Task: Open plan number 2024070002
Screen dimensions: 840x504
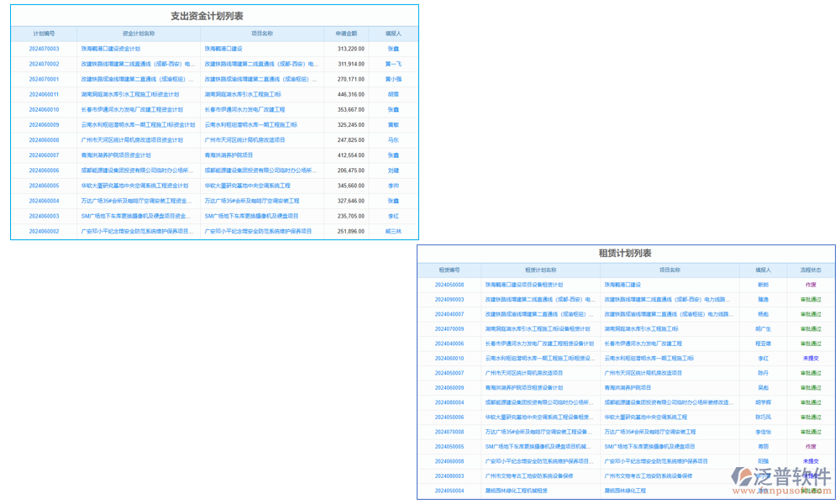Action: click(x=44, y=64)
